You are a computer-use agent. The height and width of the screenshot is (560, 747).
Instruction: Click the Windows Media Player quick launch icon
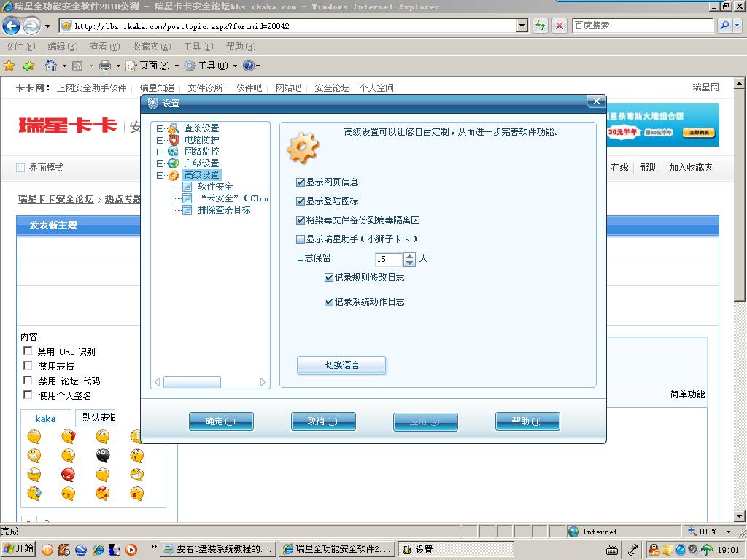(x=131, y=550)
